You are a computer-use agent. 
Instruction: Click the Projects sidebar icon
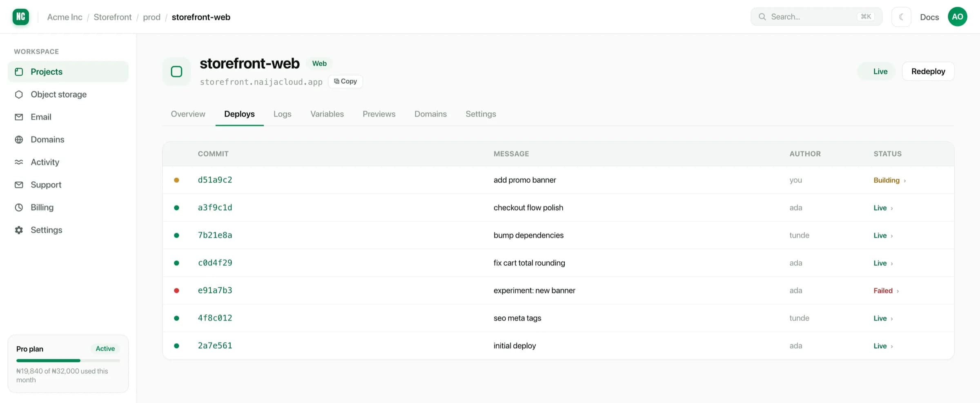[19, 72]
